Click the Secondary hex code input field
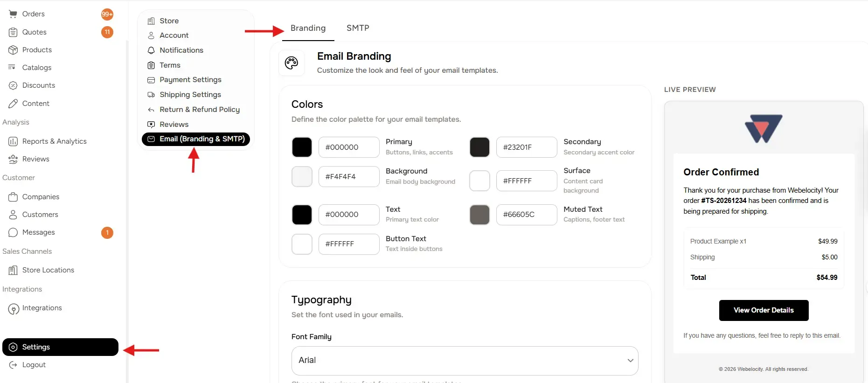 (x=527, y=147)
